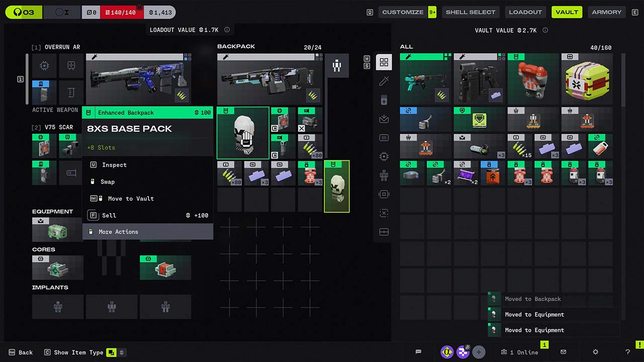
Task: Sell the 8XS Base Pack
Action: (147, 215)
